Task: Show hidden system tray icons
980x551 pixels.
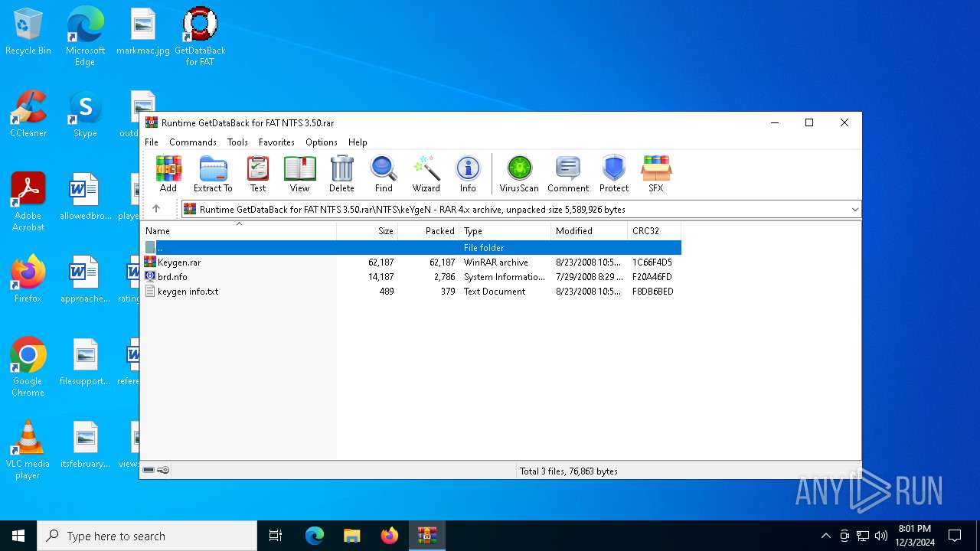Action: [825, 536]
